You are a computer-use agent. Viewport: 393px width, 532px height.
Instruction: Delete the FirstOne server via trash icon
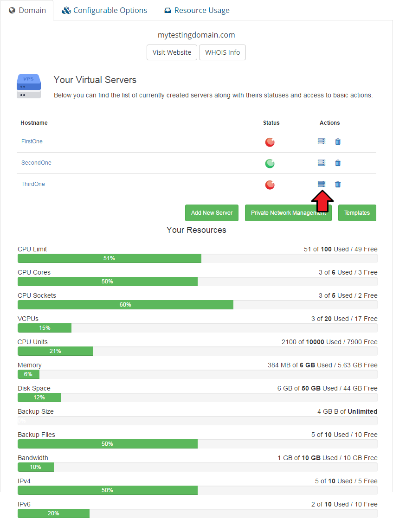click(338, 141)
